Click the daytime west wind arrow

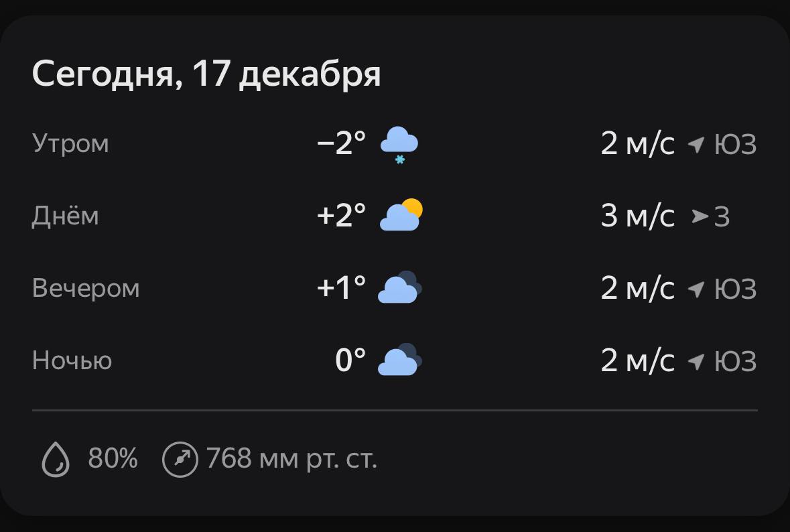(700, 216)
